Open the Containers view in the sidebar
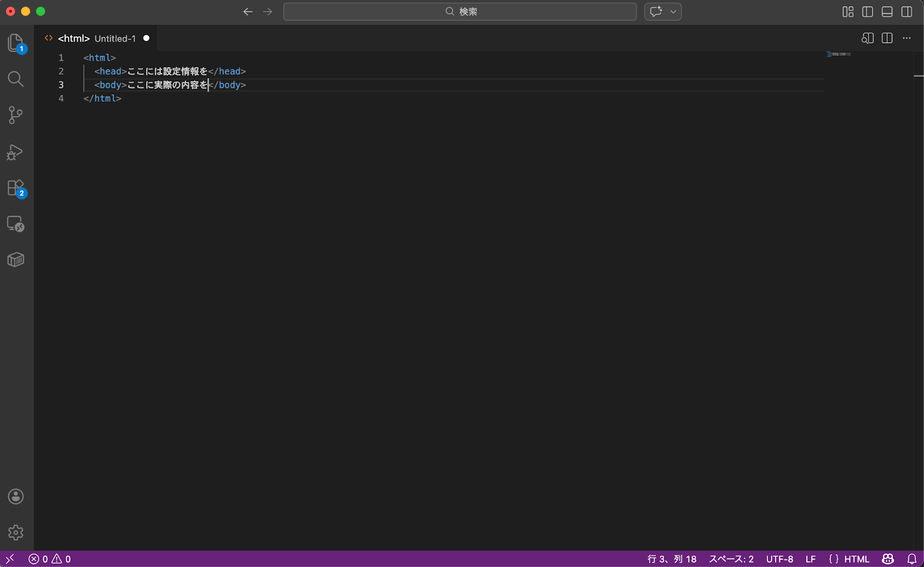Image resolution: width=924 pixels, height=567 pixels. coord(16,260)
